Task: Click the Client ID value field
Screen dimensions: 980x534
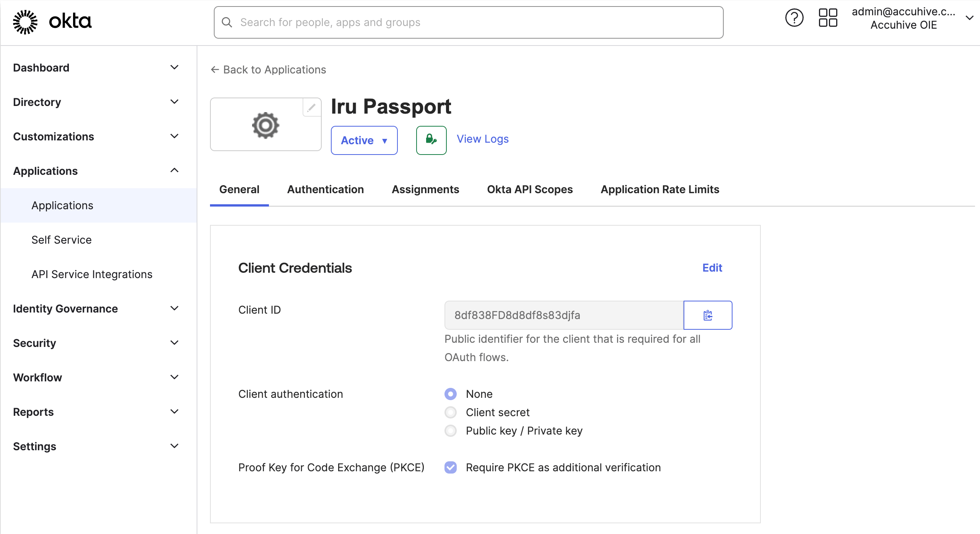Action: [564, 315]
